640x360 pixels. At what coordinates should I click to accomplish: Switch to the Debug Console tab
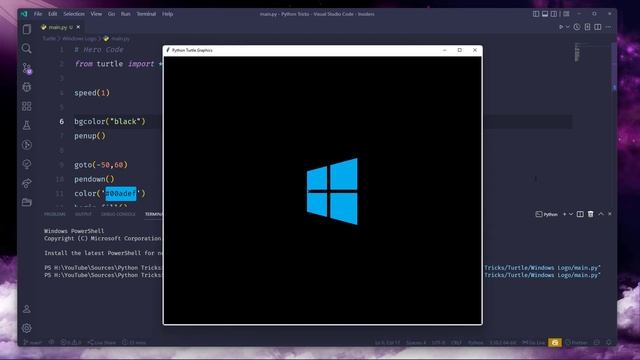118,214
